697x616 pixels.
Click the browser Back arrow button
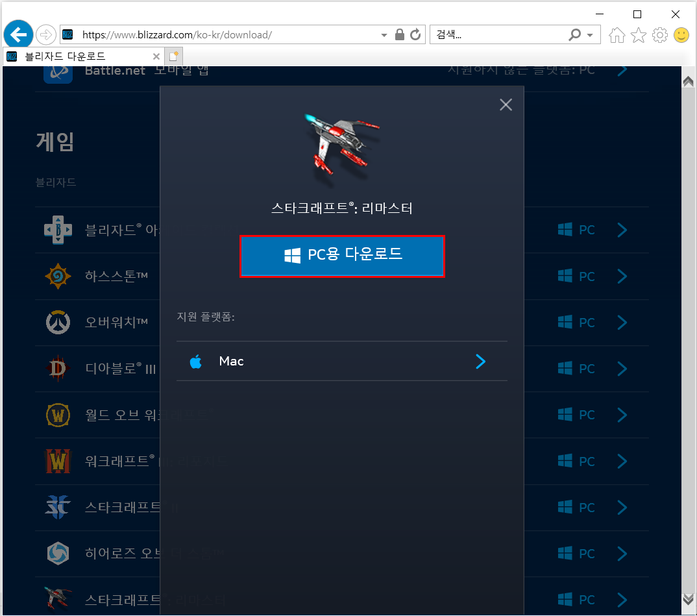coord(18,34)
